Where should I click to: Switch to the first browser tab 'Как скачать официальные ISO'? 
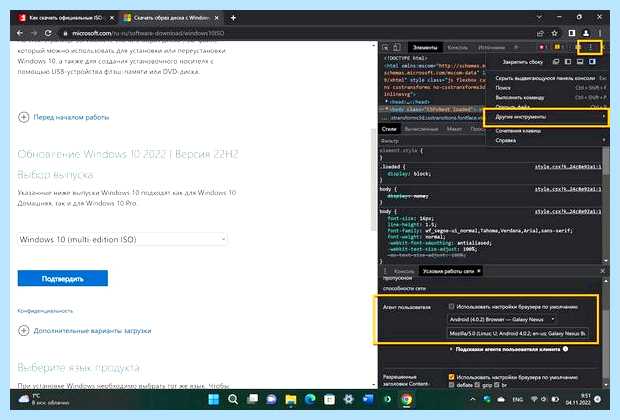(66, 18)
